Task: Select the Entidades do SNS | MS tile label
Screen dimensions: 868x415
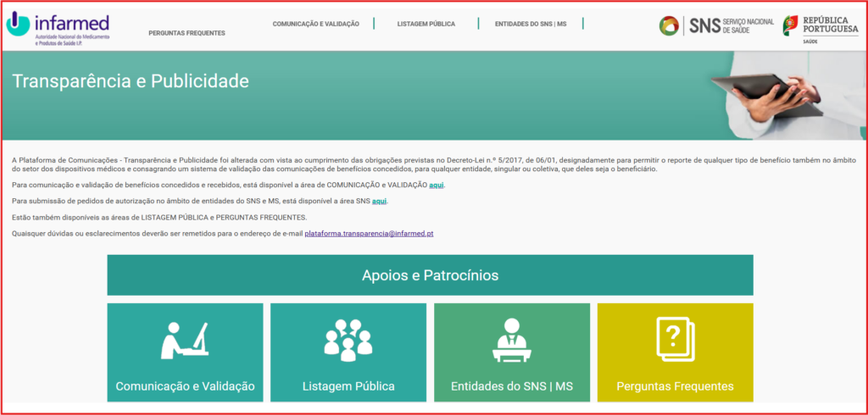Action: coord(512,386)
